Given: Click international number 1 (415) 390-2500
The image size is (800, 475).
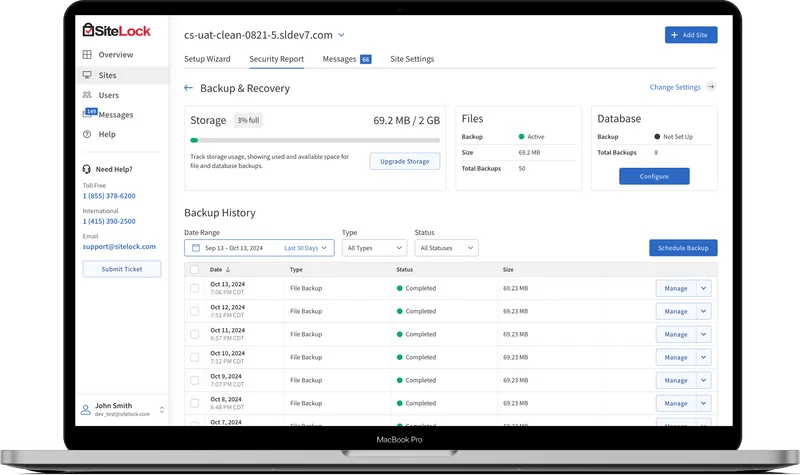Looking at the screenshot, I should click(x=109, y=221).
